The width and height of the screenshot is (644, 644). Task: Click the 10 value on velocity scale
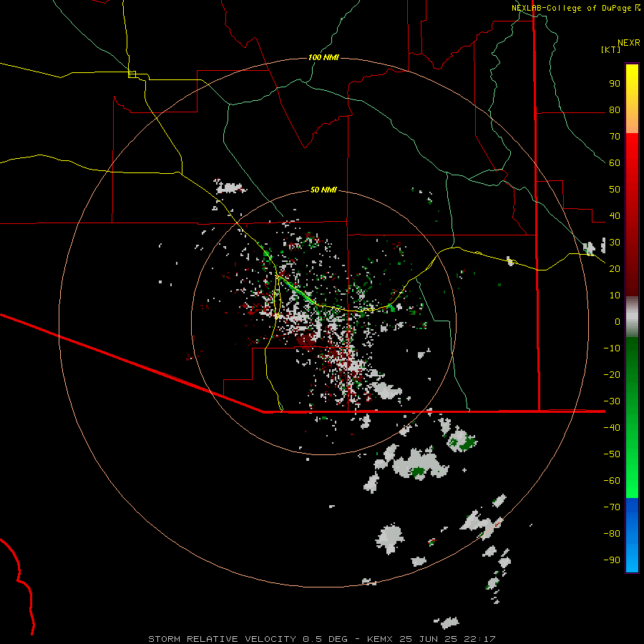point(615,296)
